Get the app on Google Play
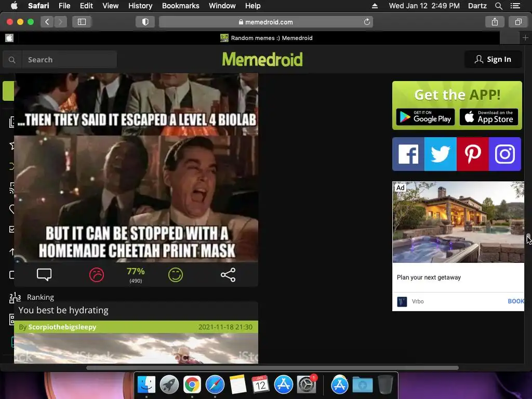532x399 pixels. point(425,117)
